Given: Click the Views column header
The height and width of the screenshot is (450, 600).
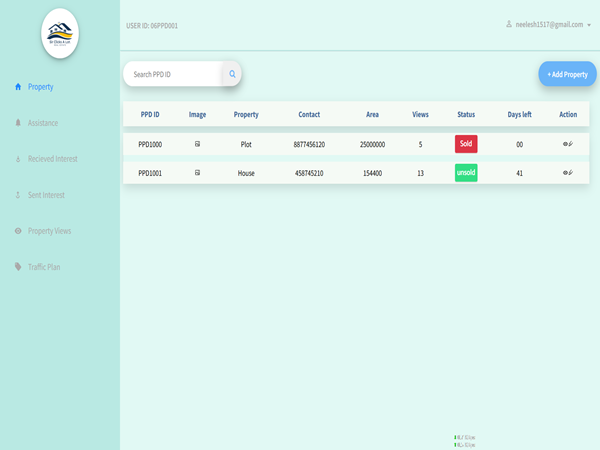Looking at the screenshot, I should pyautogui.click(x=420, y=115).
